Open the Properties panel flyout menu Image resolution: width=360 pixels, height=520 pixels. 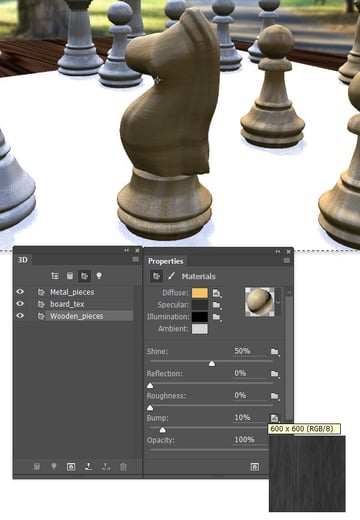click(x=287, y=260)
